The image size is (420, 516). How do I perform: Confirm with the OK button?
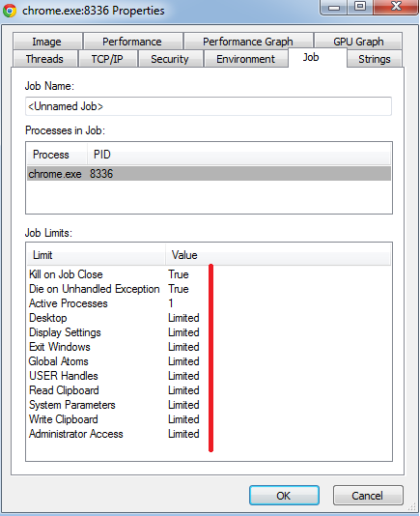(284, 495)
